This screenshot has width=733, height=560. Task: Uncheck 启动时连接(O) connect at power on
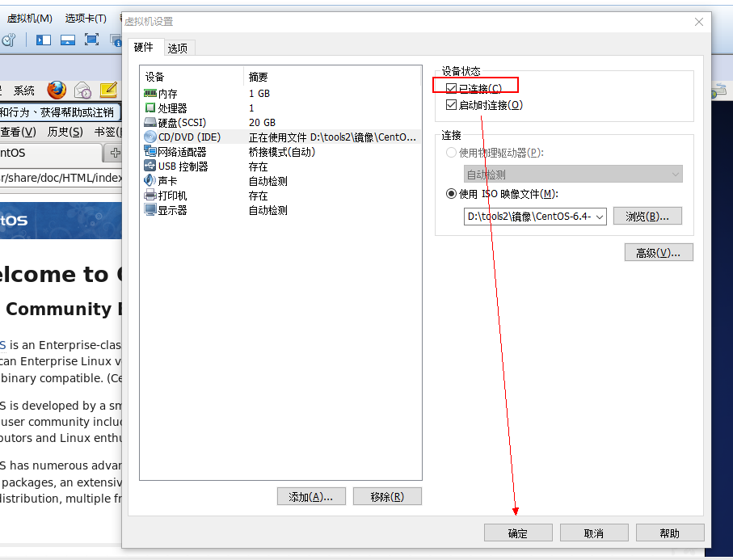click(x=451, y=105)
